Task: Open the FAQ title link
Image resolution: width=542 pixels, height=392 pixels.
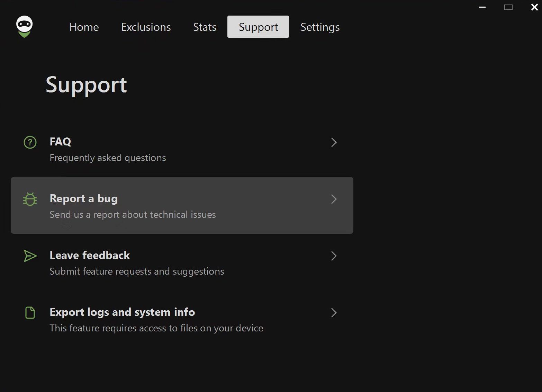Action: coord(61,142)
